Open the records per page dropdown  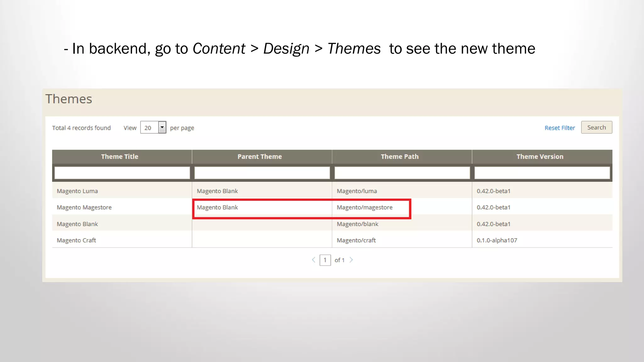(x=153, y=127)
